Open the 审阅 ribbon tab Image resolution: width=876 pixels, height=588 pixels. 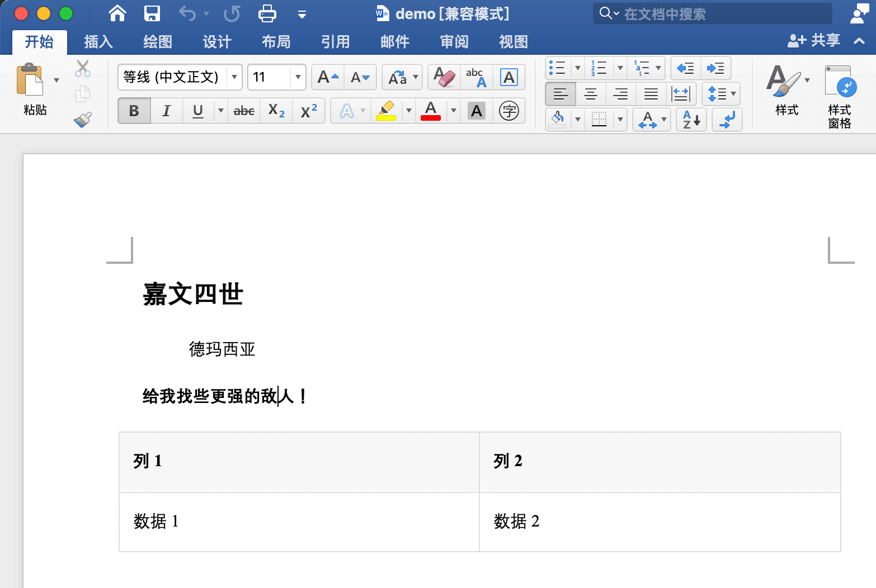(454, 42)
